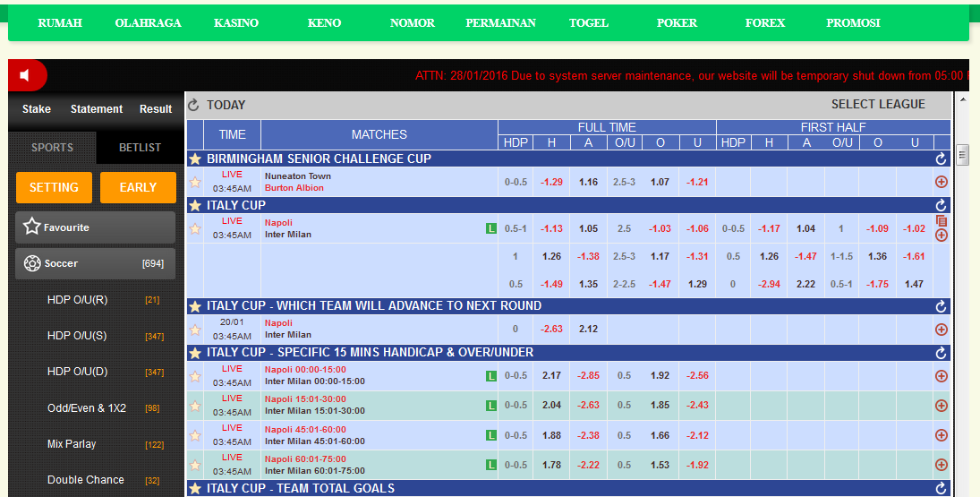The image size is (980, 497).
Task: Open live icon for Napoli 45:01-60:00
Action: [491, 435]
